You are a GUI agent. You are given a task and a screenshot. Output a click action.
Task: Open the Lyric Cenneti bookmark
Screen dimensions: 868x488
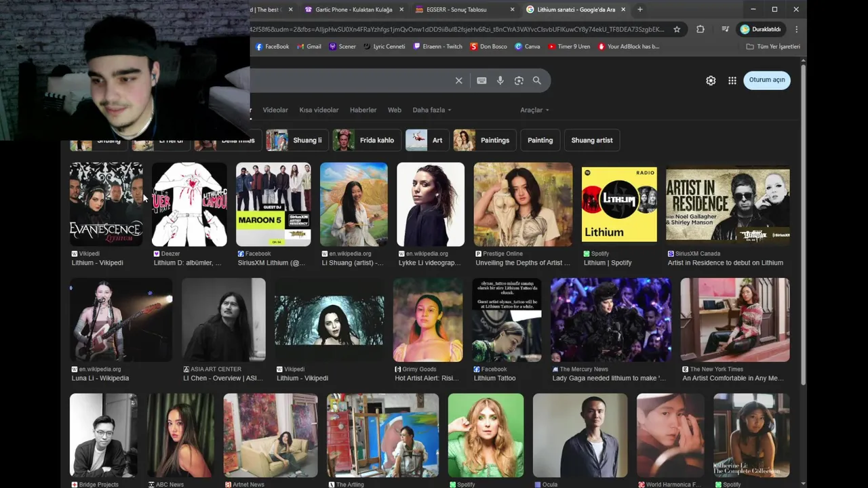[x=384, y=47]
